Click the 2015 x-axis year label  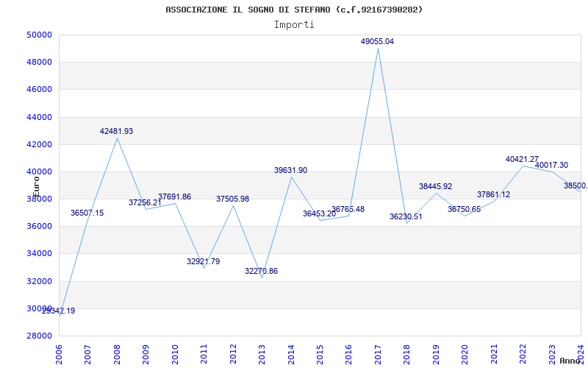320,355
